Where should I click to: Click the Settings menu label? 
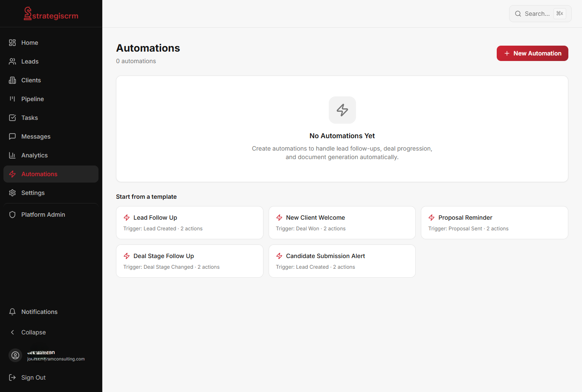(33, 193)
